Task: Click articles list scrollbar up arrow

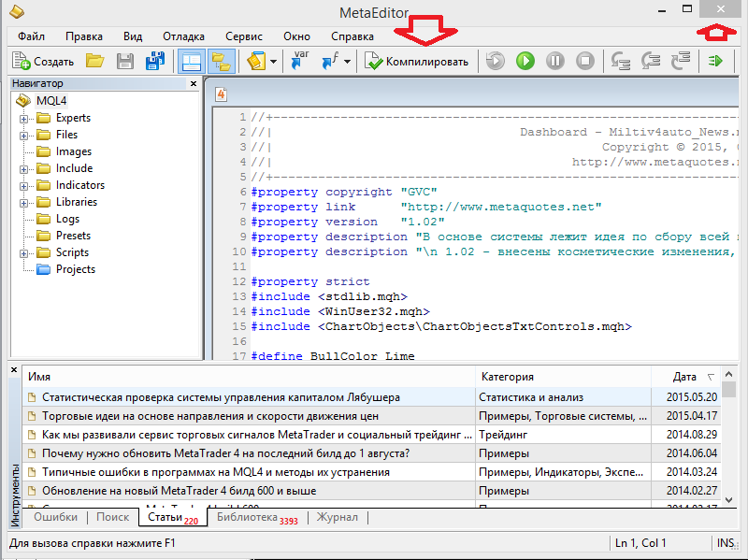Action: (728, 374)
